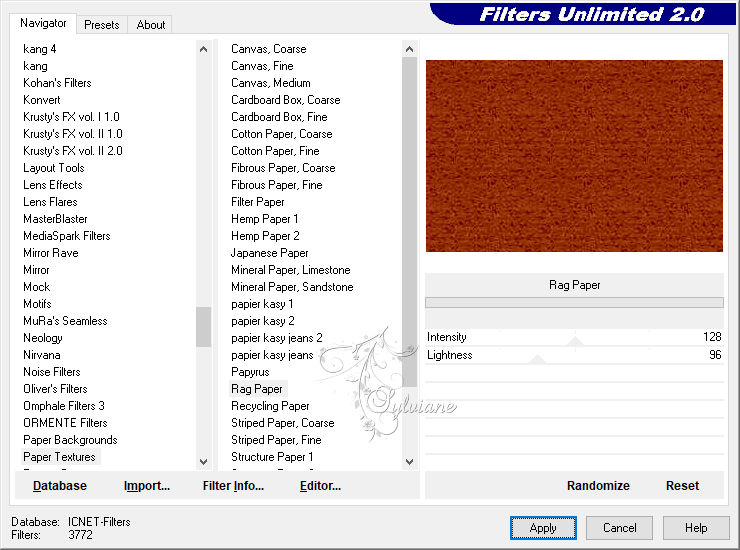Choose Cardboard Box, Fine filter
740x550 pixels.
[x=279, y=117]
